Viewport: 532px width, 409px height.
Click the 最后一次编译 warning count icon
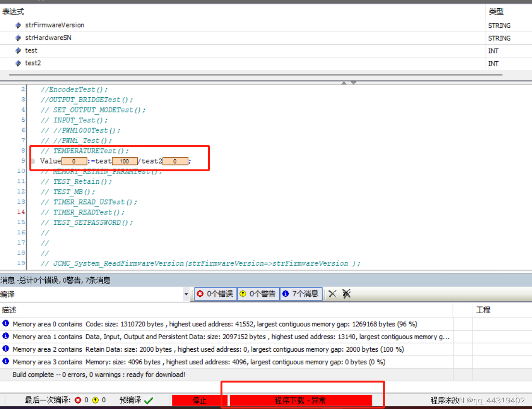pos(95,400)
